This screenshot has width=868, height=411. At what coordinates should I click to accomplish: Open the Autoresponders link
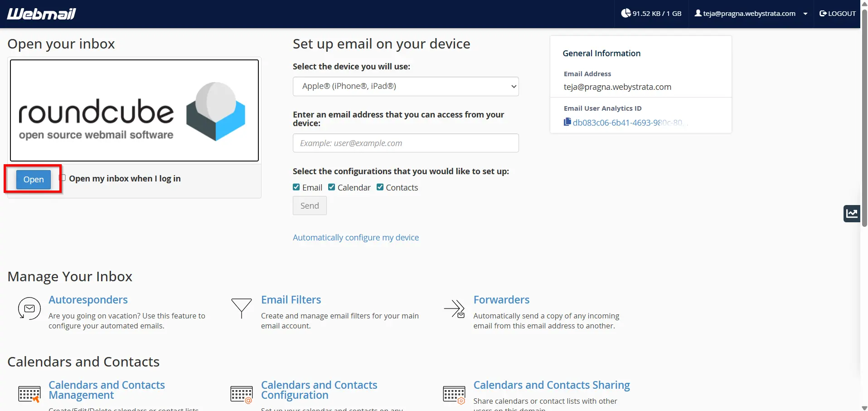point(88,300)
